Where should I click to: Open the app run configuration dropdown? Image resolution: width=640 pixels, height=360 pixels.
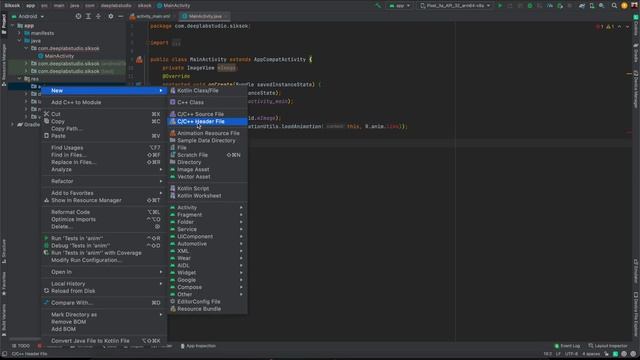coord(400,6)
